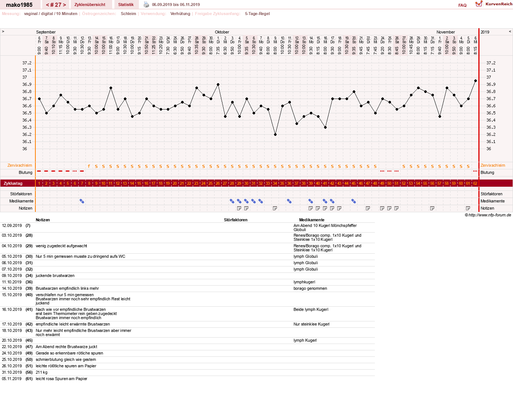
Task: Open the Zyklenübersicht tab
Action: click(x=90, y=5)
